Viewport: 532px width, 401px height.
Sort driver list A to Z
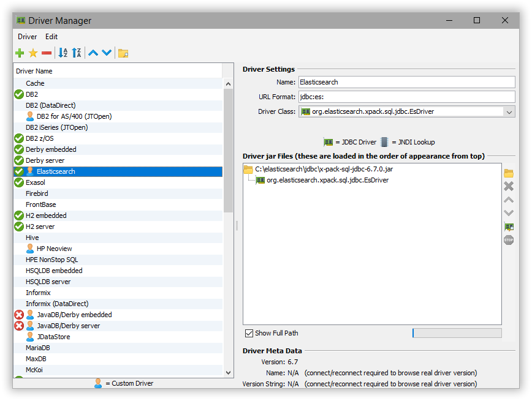pyautogui.click(x=63, y=53)
